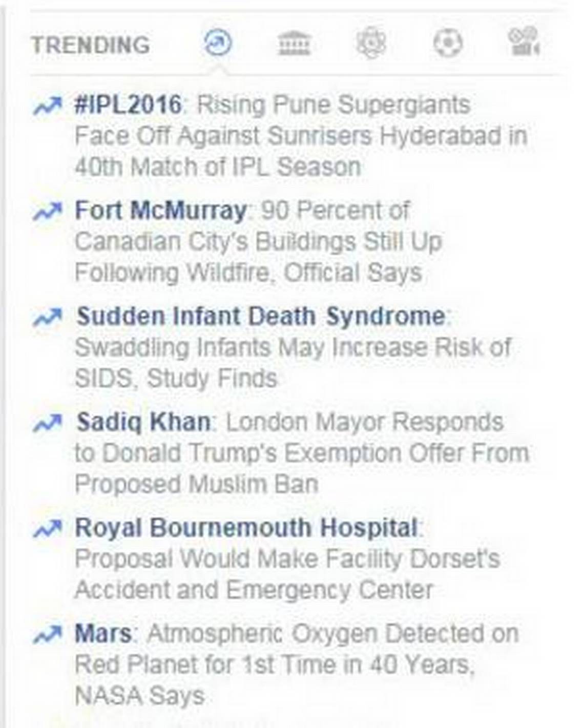Open the Sudden Infant Death Syndrome topic
The width and height of the screenshot is (584, 728).
click(260, 316)
